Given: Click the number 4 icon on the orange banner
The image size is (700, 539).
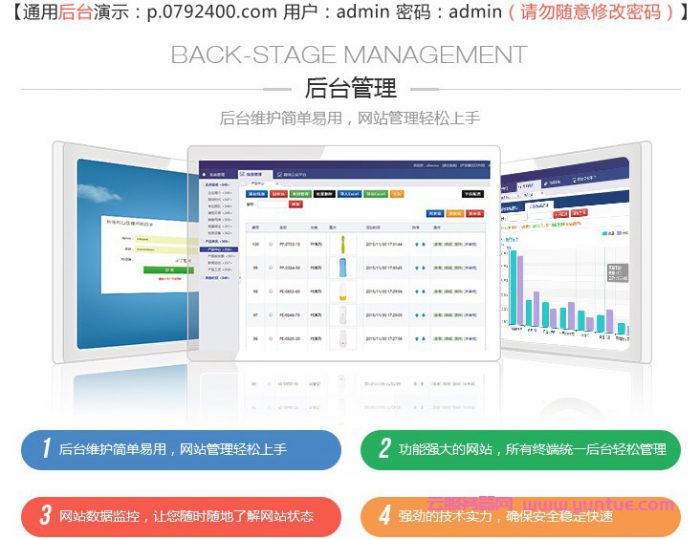Looking at the screenshot, I should click(x=384, y=516).
